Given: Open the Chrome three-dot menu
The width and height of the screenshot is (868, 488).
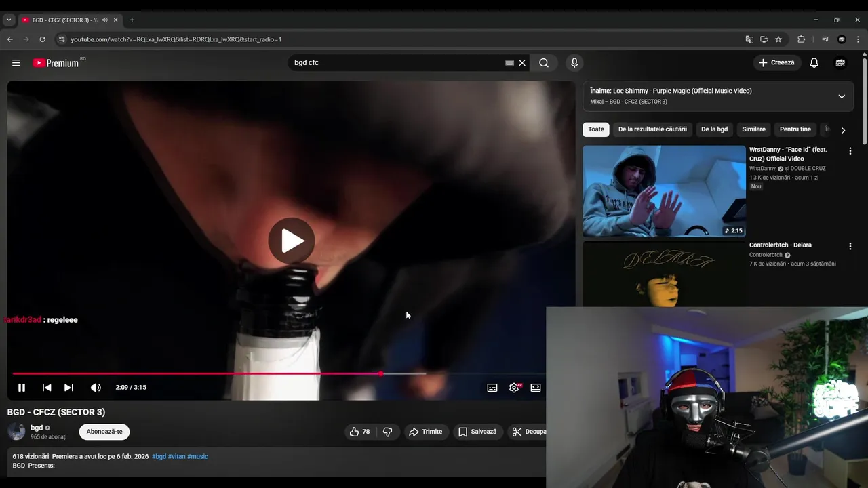Looking at the screenshot, I should click(858, 39).
